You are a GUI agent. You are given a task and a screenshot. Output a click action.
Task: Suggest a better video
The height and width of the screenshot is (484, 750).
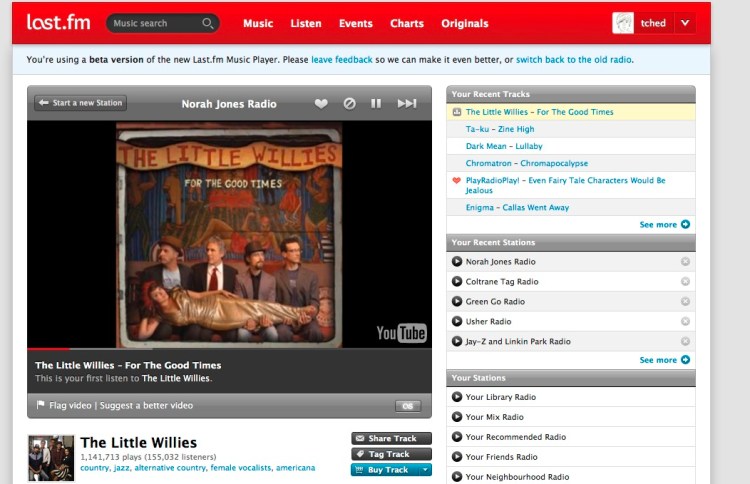coord(146,406)
